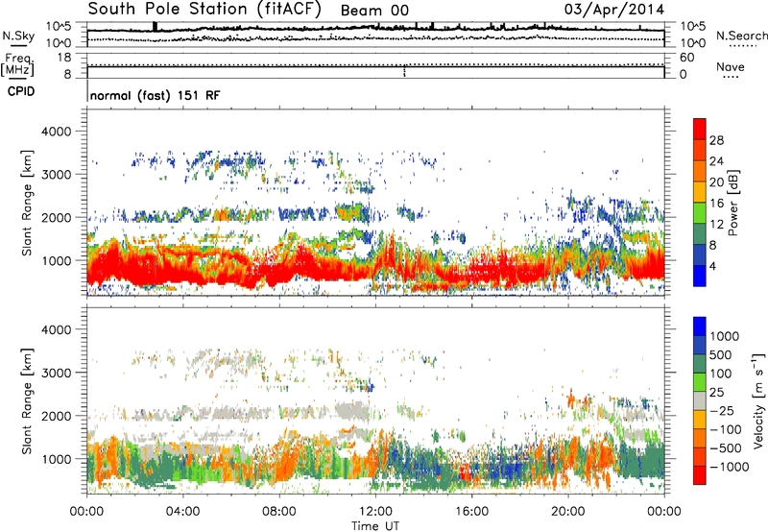The width and height of the screenshot is (768, 532).
Task: Click the '18' frequency axis label
Action: (63, 58)
